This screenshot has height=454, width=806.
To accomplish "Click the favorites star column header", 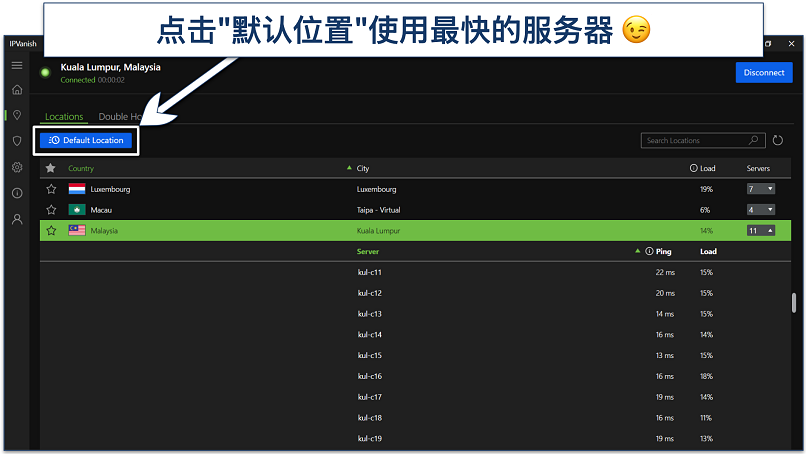I will (50, 168).
